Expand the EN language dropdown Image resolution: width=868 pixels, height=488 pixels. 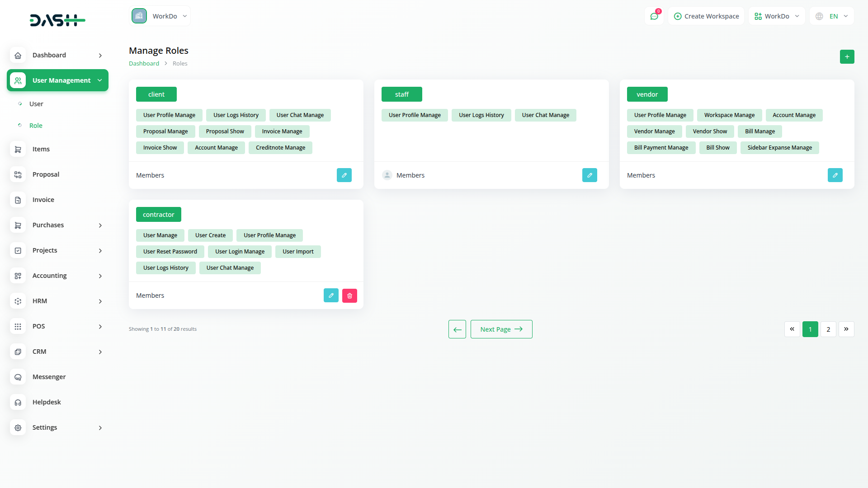click(832, 16)
